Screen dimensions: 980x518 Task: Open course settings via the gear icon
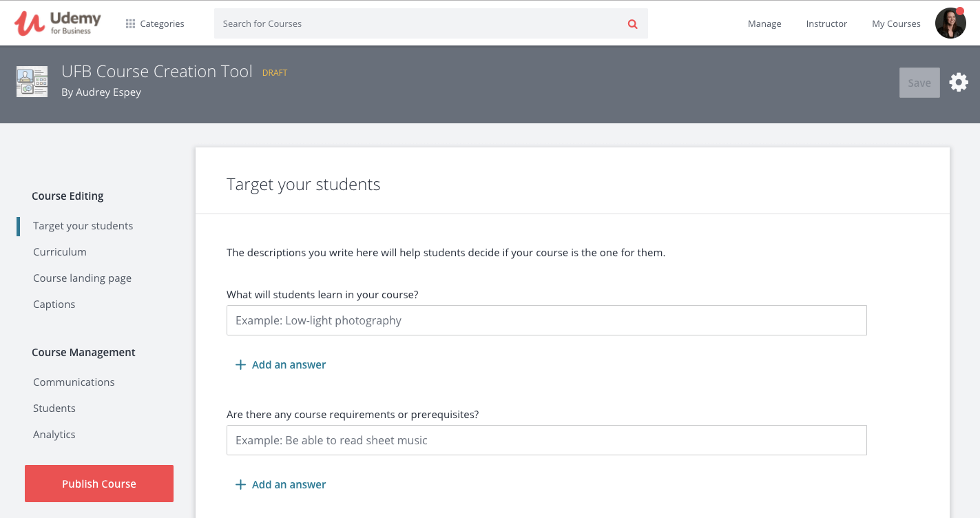[x=959, y=82]
